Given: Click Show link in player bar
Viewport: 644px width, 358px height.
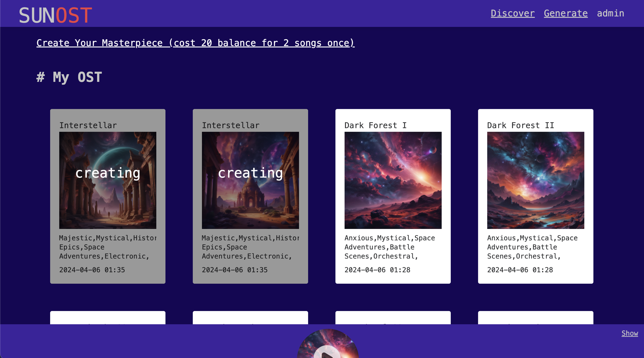Looking at the screenshot, I should coord(629,333).
